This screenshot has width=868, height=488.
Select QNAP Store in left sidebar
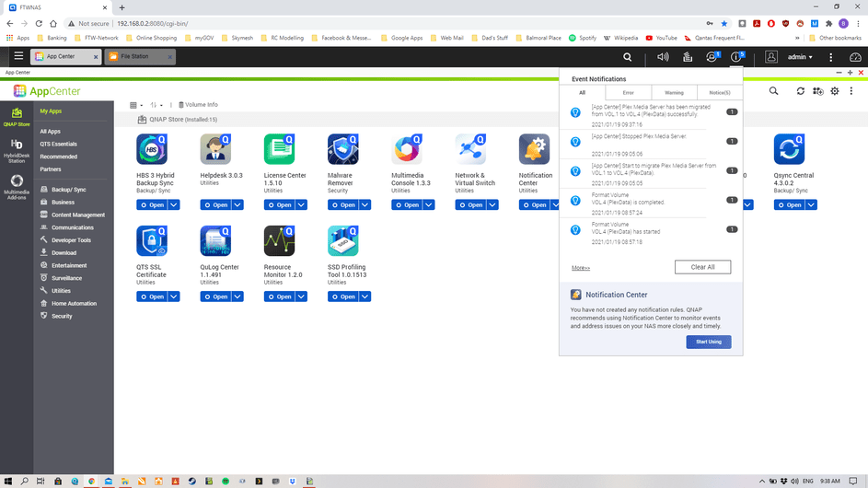[17, 117]
